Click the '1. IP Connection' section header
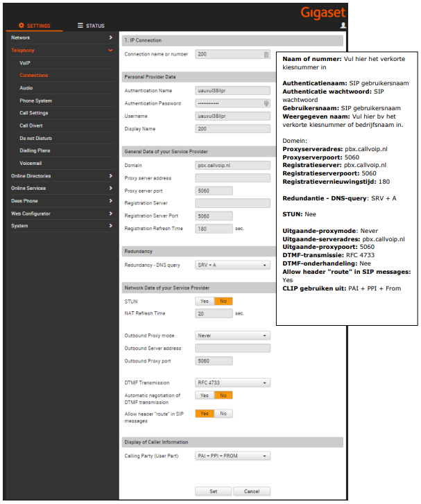421x504 pixels. pos(232,40)
